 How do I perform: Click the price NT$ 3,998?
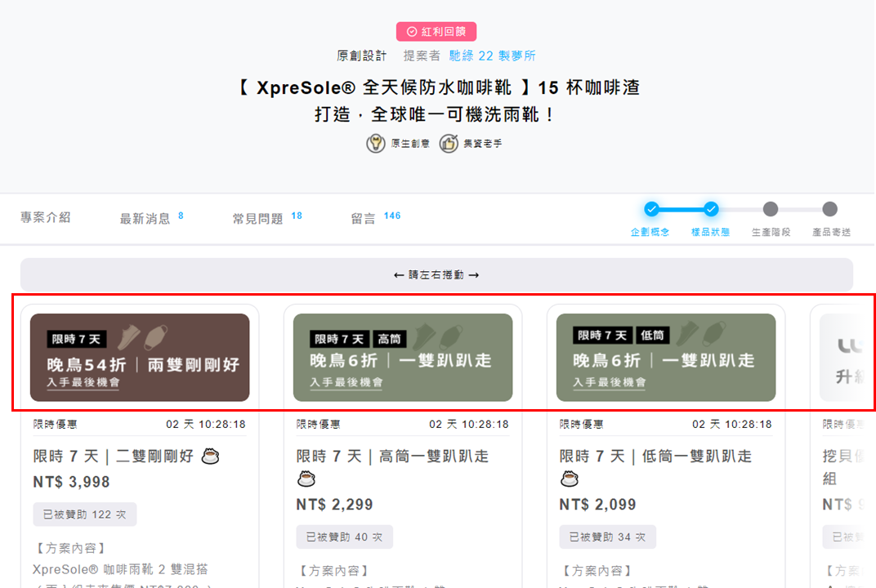click(72, 482)
